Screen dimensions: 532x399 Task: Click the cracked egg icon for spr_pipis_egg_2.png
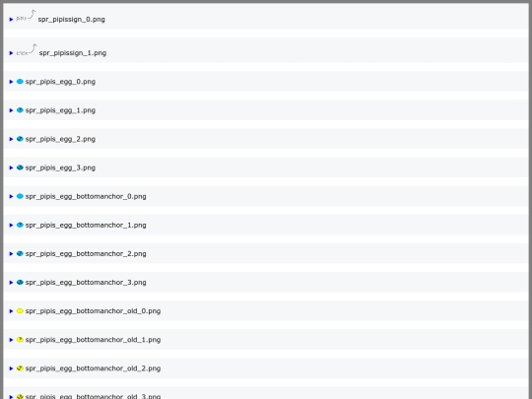[20, 139]
